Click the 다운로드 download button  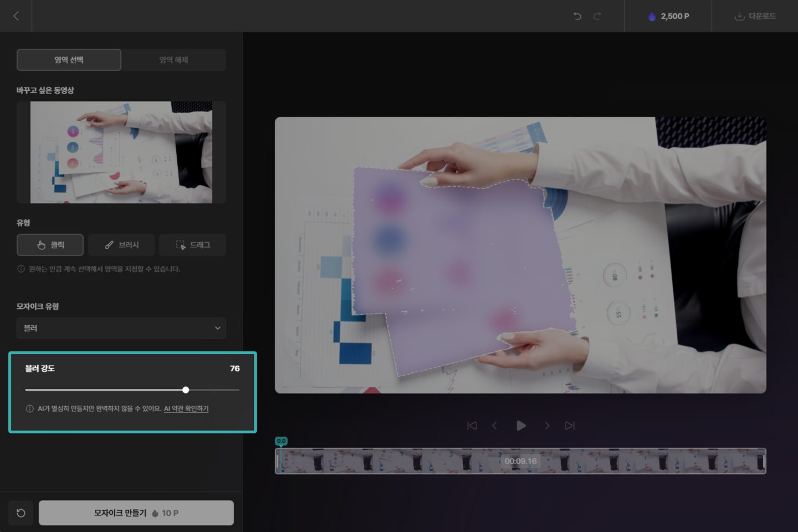[x=755, y=16]
